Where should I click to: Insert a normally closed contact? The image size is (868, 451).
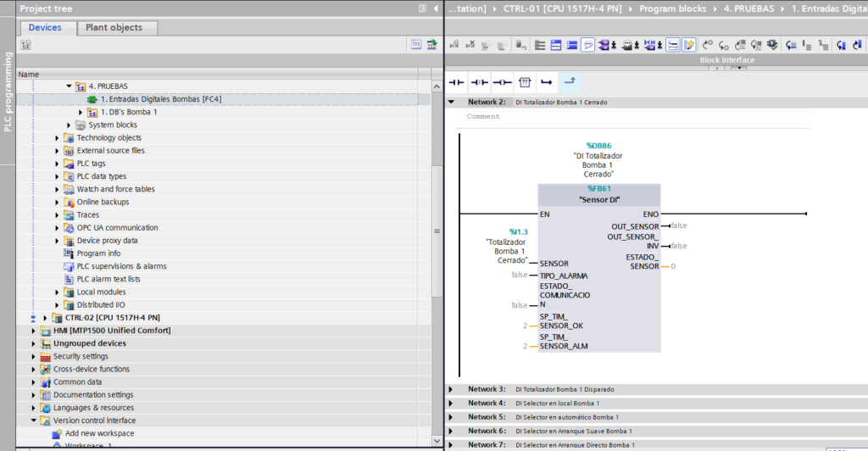coord(479,82)
